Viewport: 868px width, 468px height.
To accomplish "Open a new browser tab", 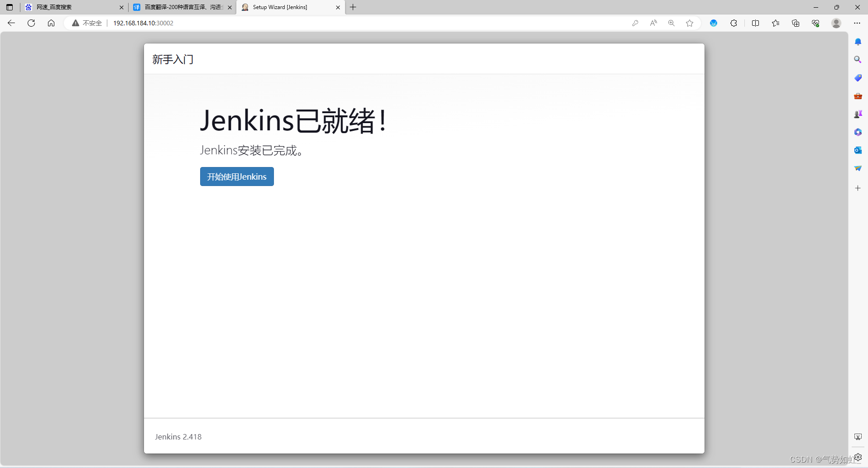I will coord(353,7).
